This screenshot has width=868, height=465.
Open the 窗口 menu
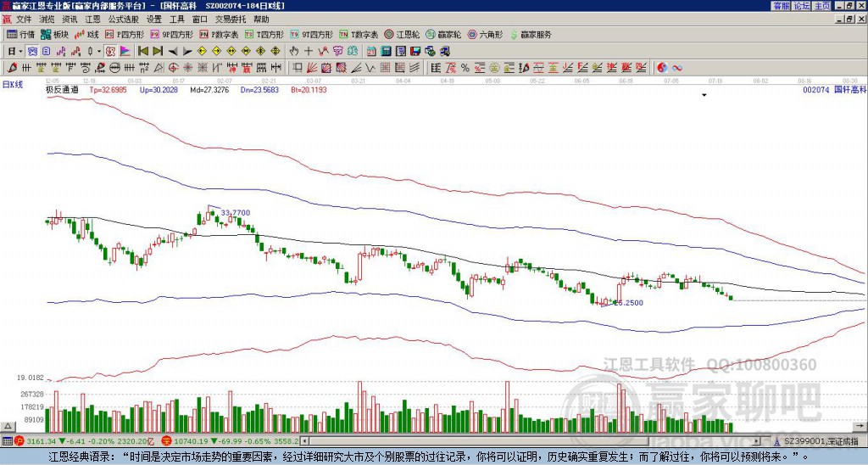pos(200,20)
